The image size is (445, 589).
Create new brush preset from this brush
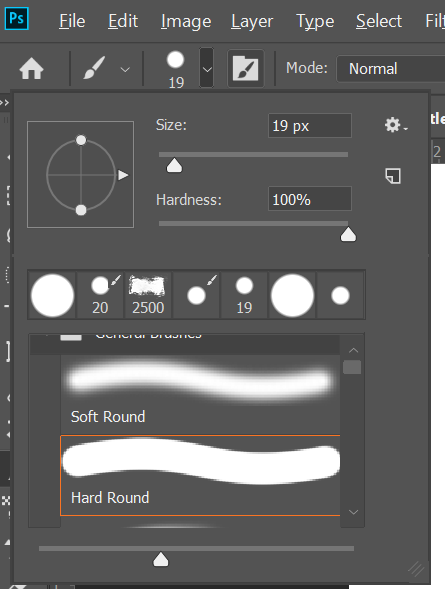tap(393, 176)
